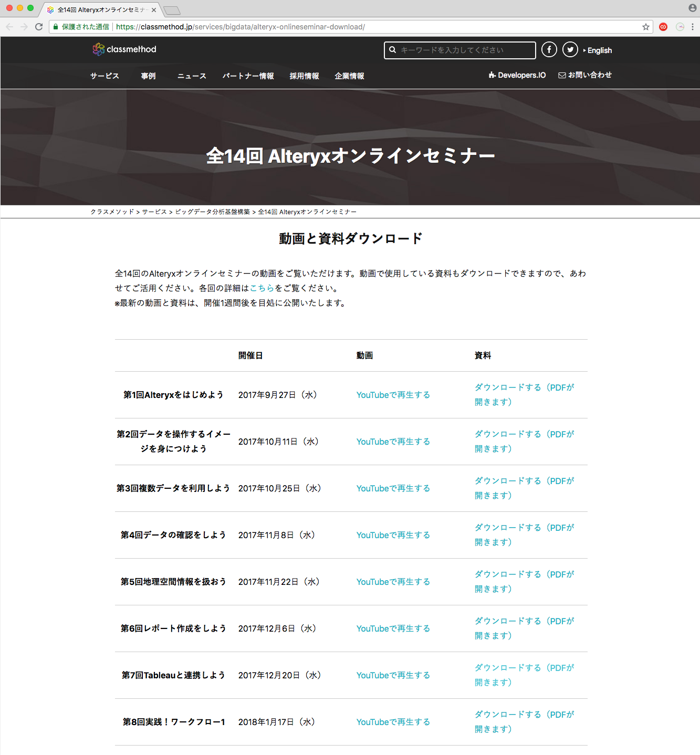700x755 pixels.
Task: Open the ニュース menu item
Action: [192, 76]
